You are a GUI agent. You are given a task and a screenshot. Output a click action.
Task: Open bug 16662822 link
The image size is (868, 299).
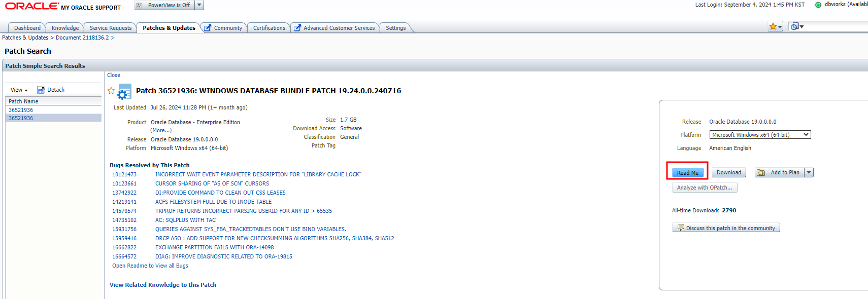tap(124, 247)
